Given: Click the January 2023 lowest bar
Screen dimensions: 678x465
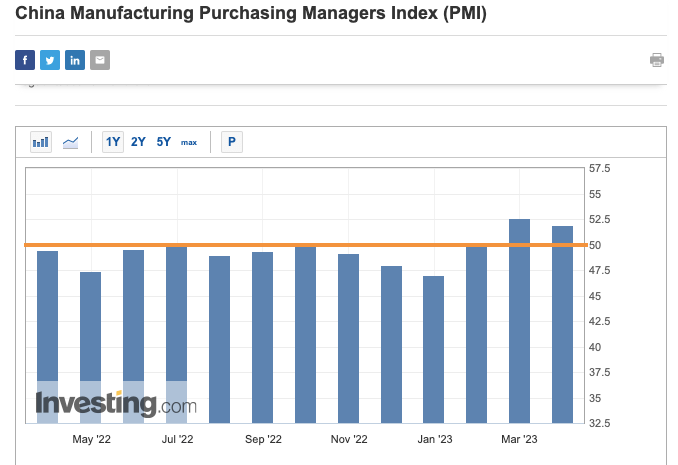Looking at the screenshot, I should pos(433,350).
